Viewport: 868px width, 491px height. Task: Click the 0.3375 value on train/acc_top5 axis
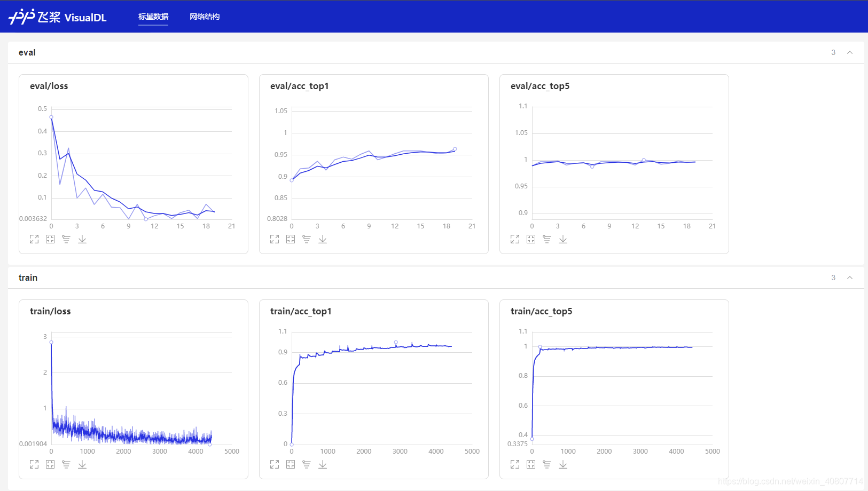click(x=518, y=444)
